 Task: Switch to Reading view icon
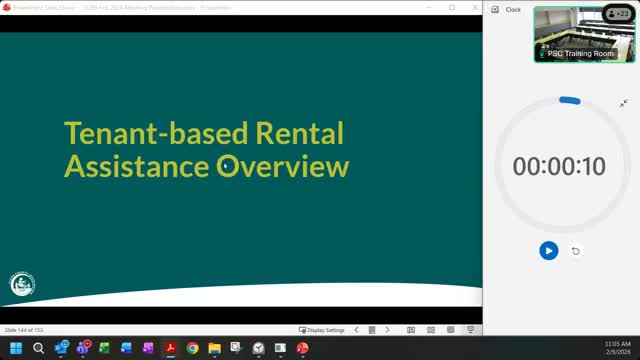(451, 330)
